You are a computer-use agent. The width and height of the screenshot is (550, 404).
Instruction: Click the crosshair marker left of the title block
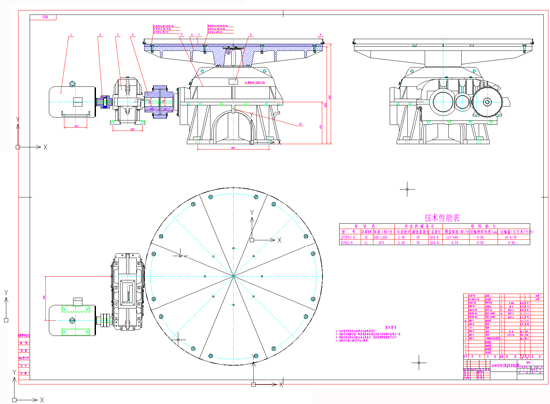(419, 363)
